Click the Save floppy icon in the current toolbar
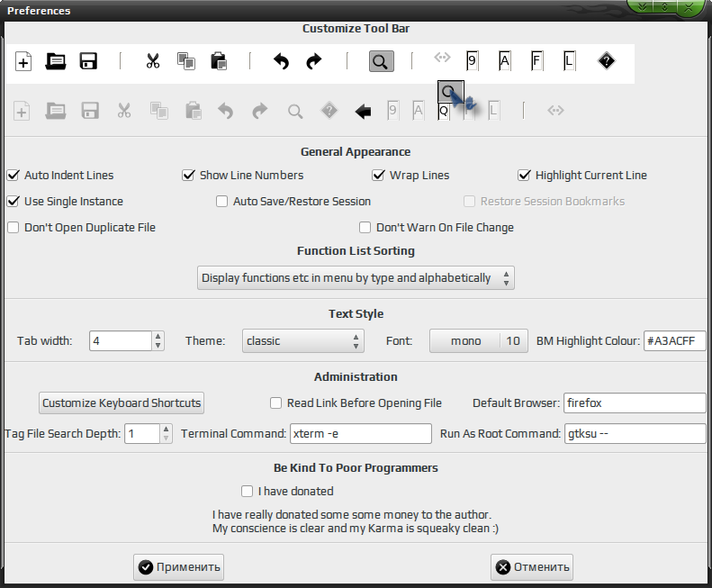 pos(88,61)
